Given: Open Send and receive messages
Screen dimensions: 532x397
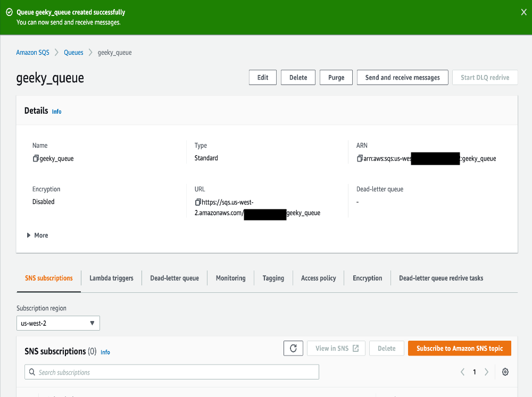Looking at the screenshot, I should tap(402, 77).
